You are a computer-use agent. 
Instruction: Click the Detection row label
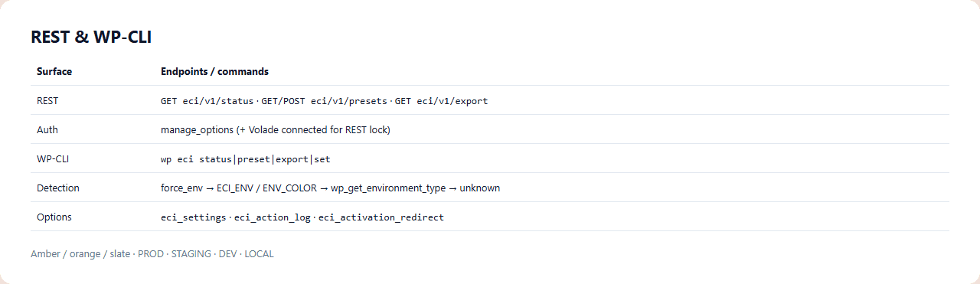(x=58, y=188)
